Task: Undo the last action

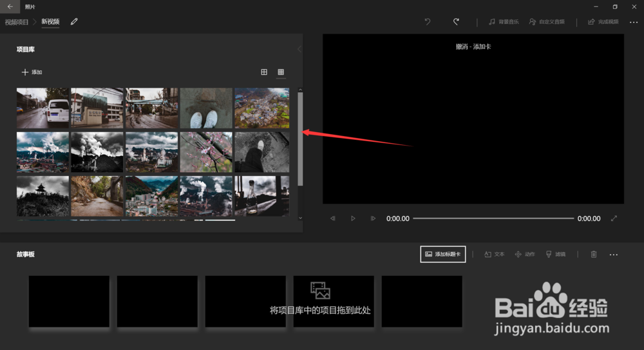Action: [428, 22]
